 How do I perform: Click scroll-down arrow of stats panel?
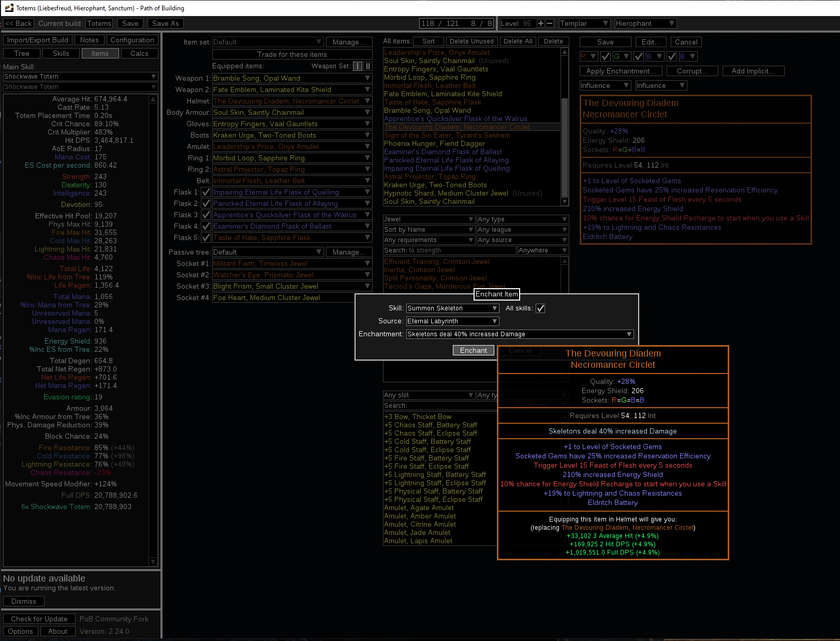(x=153, y=562)
